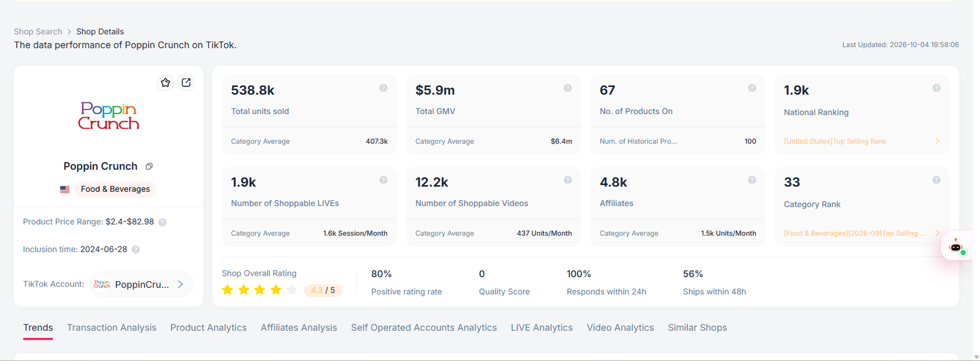The height and width of the screenshot is (361, 980).
Task: Copy shop name with the copy icon
Action: click(149, 167)
